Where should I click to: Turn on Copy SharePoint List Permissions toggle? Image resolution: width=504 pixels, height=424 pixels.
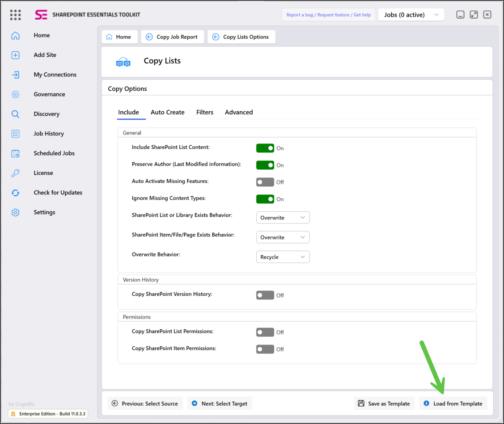265,332
